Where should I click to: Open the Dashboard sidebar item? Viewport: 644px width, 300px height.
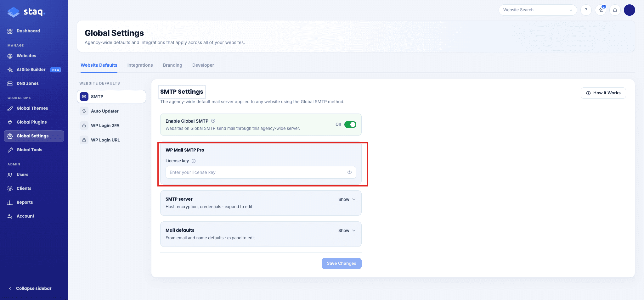pyautogui.click(x=34, y=31)
